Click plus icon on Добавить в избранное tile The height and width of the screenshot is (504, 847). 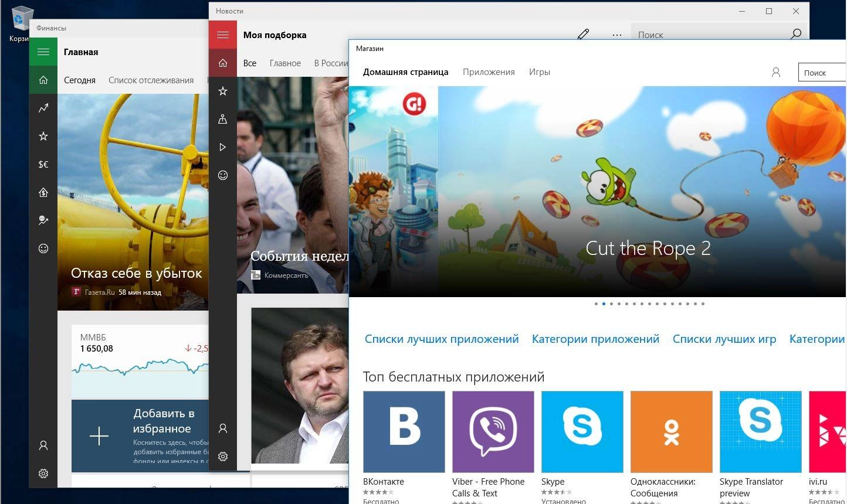(99, 437)
